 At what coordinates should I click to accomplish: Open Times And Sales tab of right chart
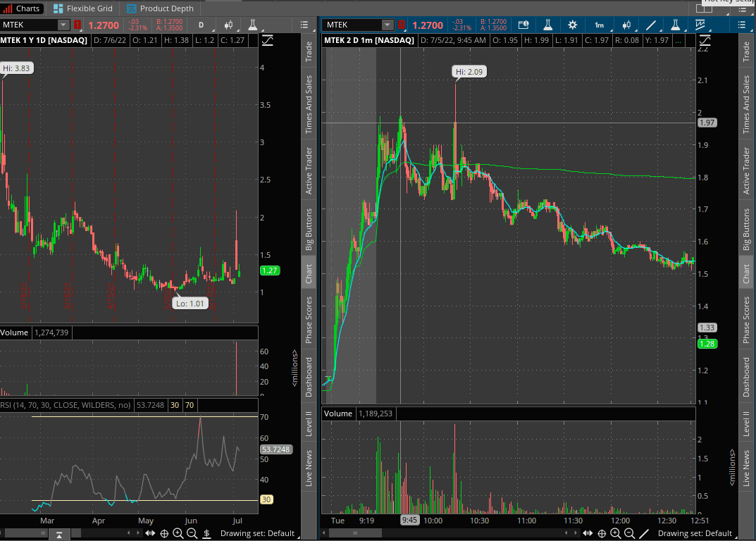[746, 105]
